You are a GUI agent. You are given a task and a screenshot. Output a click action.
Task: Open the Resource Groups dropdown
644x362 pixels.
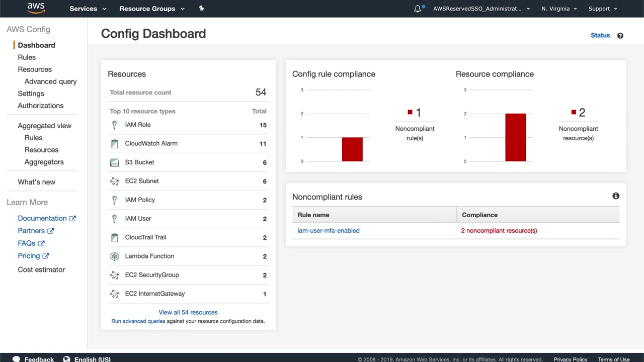pos(152,9)
